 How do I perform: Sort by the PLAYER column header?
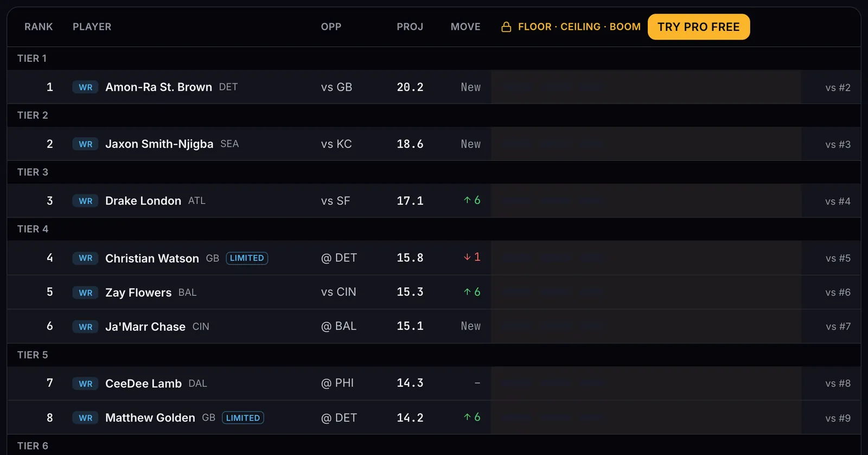pos(92,27)
